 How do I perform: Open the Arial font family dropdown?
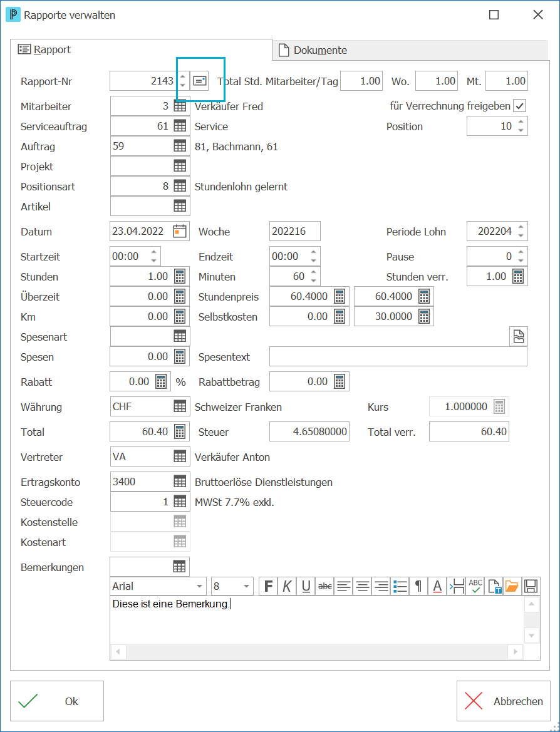pos(199,586)
